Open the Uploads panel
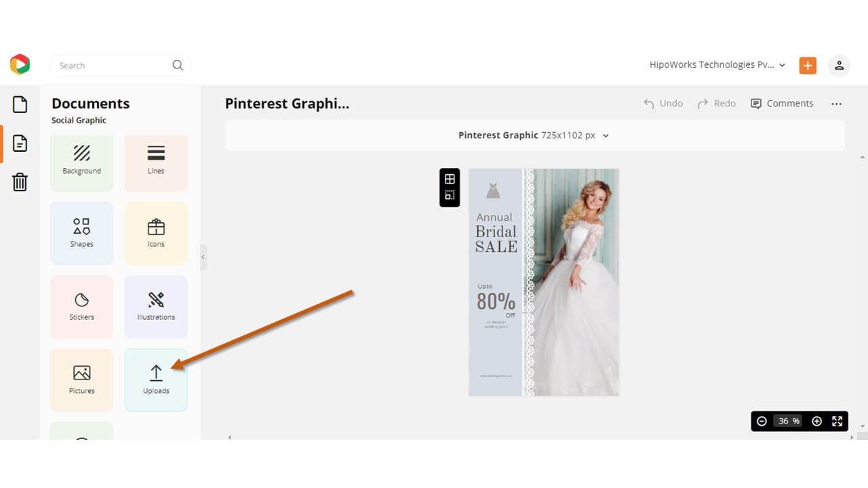 pyautogui.click(x=156, y=380)
